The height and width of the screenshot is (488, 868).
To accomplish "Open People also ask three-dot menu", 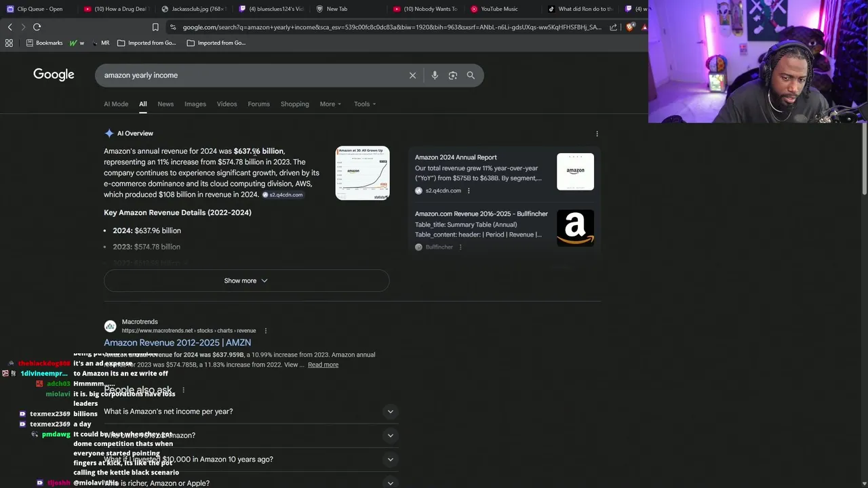I will click(183, 390).
